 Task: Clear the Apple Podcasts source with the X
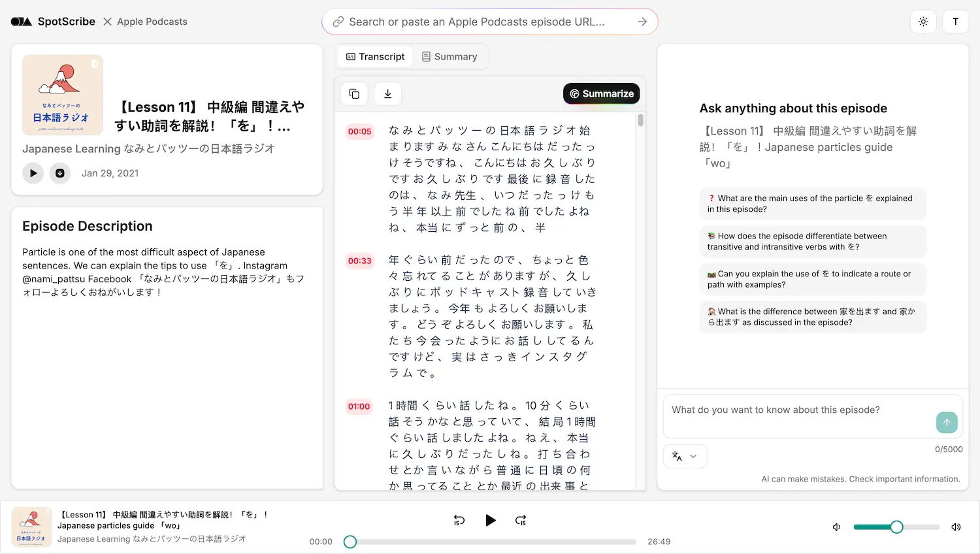click(107, 21)
